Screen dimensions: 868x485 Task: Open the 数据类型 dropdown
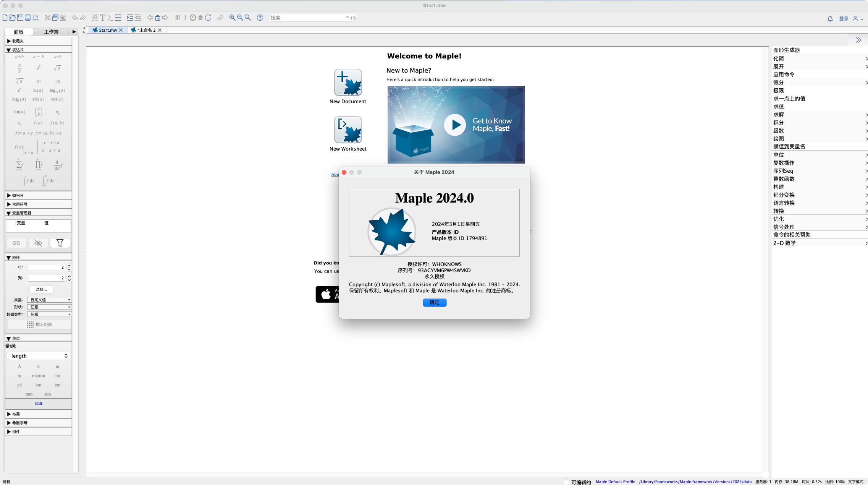(49, 314)
